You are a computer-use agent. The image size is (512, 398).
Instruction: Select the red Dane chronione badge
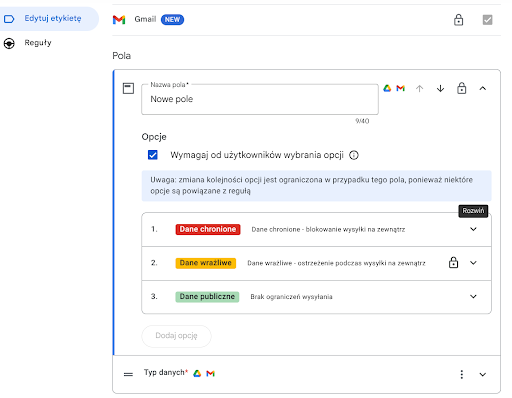(x=208, y=229)
